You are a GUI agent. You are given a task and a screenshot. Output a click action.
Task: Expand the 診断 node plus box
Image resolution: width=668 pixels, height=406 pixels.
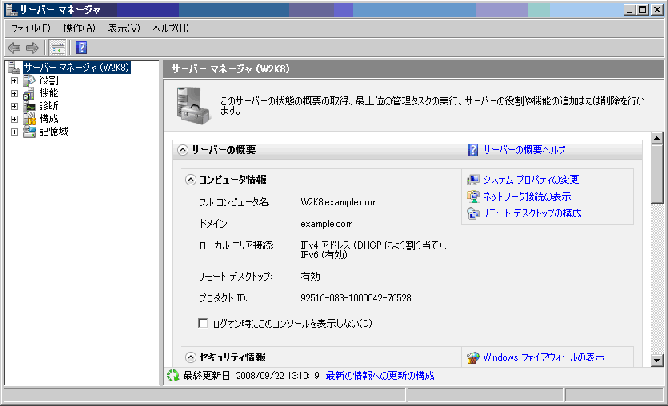tap(14, 106)
